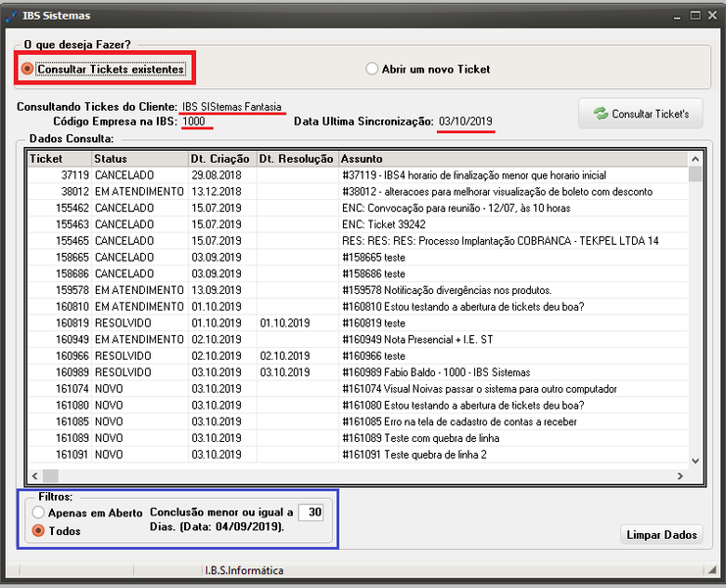Viewport: 726px width, 588px height.
Task: Click the IBS Sistemas title bar icon
Action: click(x=12, y=16)
